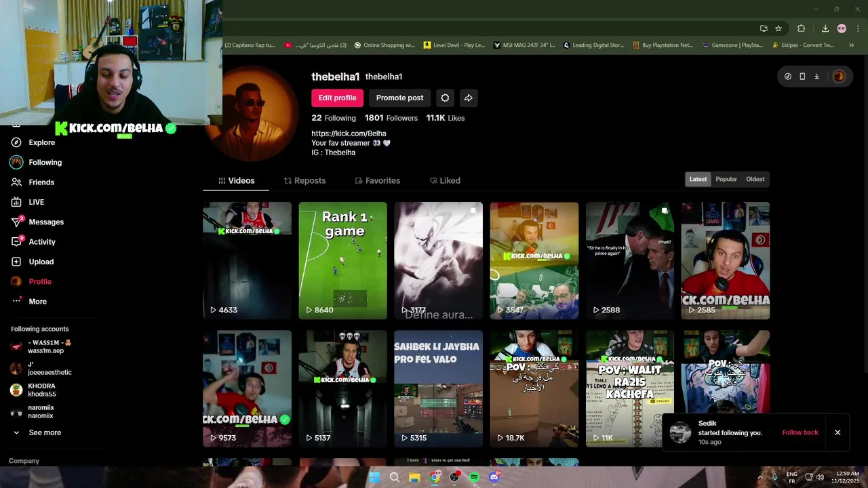The image size is (868, 488).
Task: Open the POV : WALIT RA2IS KACHEFA video
Action: click(630, 388)
